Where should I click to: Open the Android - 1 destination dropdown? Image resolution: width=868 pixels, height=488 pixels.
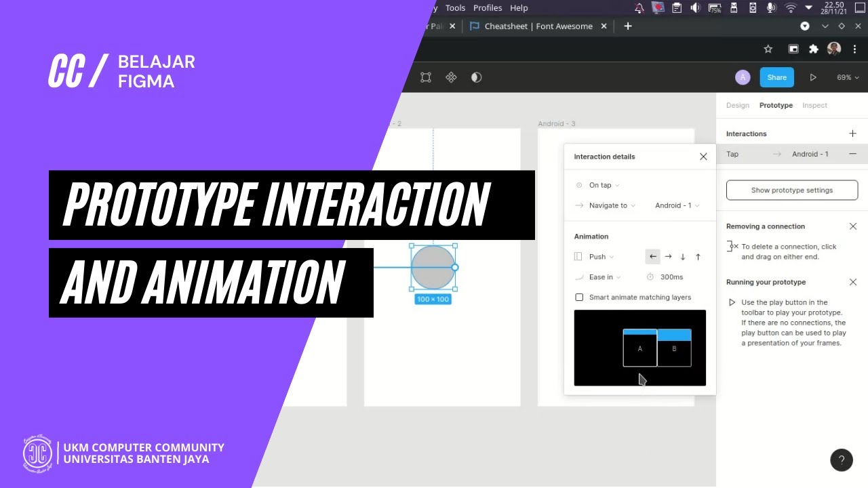tap(677, 205)
